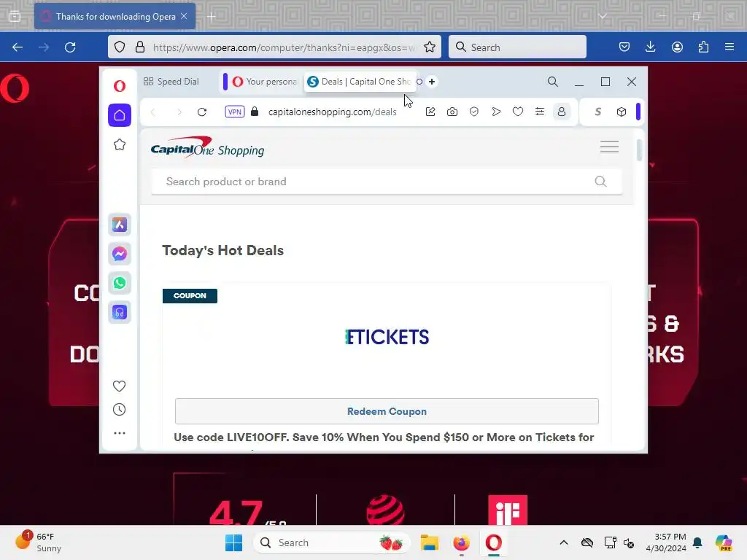The height and width of the screenshot is (560, 747).
Task: Select Firefox tab Thanks for downloading Opera
Action: click(115, 17)
